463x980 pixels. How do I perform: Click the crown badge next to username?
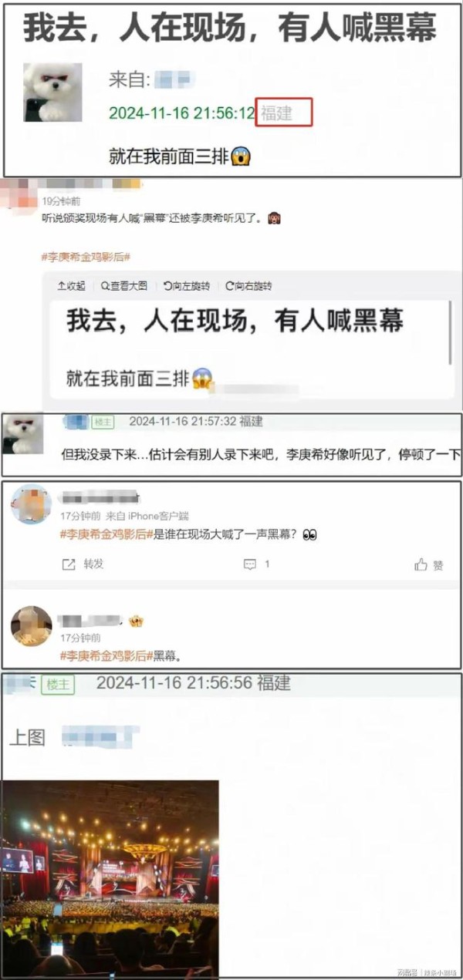tap(137, 621)
